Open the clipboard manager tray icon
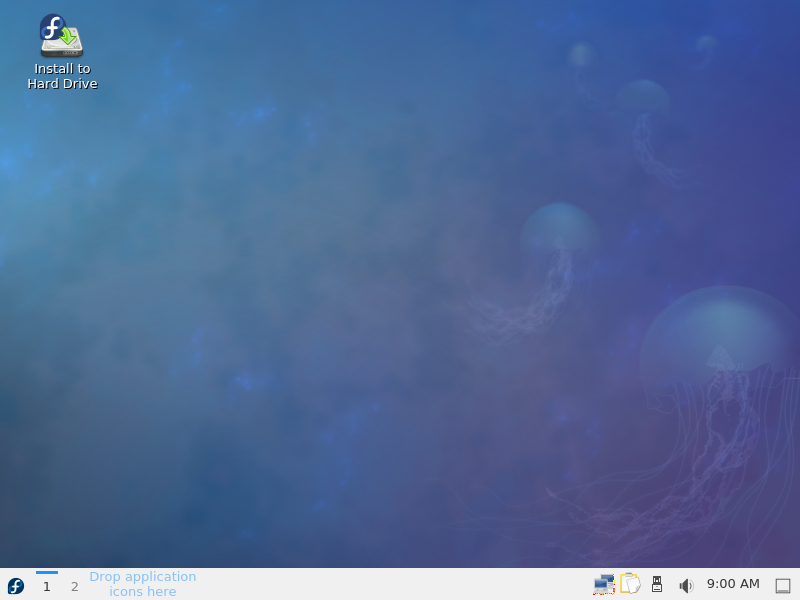The height and width of the screenshot is (600, 800). 630,584
